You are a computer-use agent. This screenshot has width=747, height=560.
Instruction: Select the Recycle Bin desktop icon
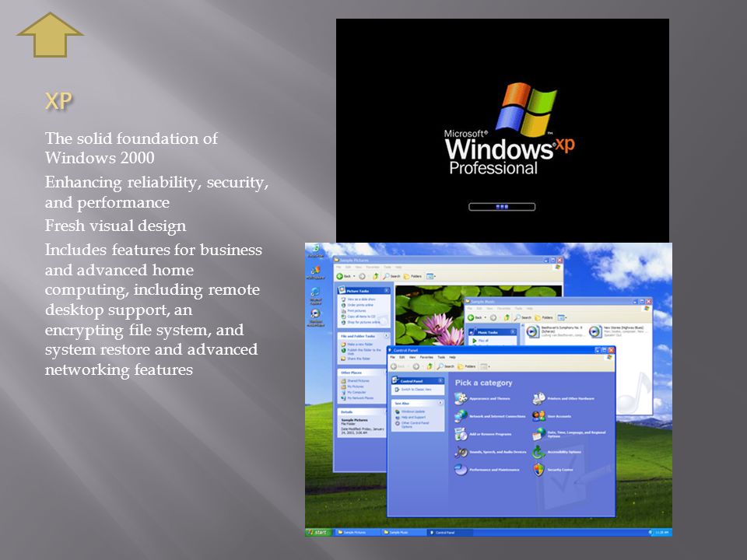point(315,251)
